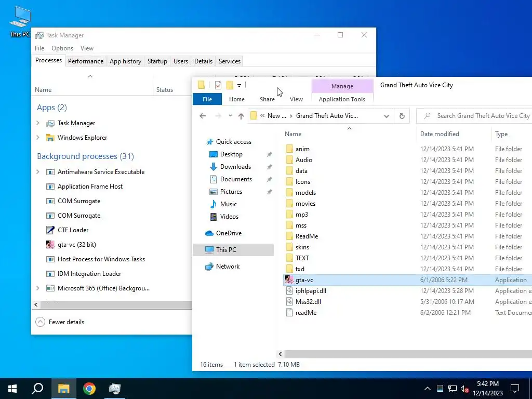Open Explorer Home ribbon tab
Image resolution: width=532 pixels, height=399 pixels.
pyautogui.click(x=237, y=99)
